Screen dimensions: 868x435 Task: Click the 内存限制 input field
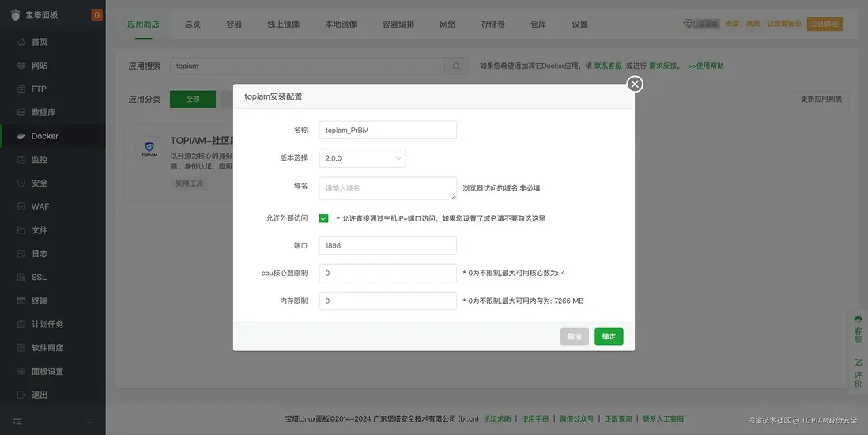click(x=388, y=301)
